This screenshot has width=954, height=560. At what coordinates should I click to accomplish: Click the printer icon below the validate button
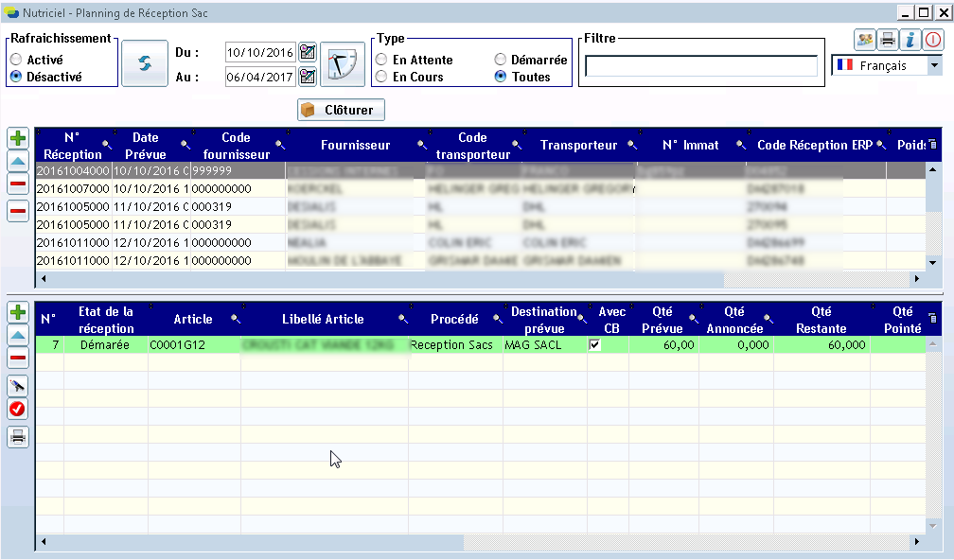[17, 436]
